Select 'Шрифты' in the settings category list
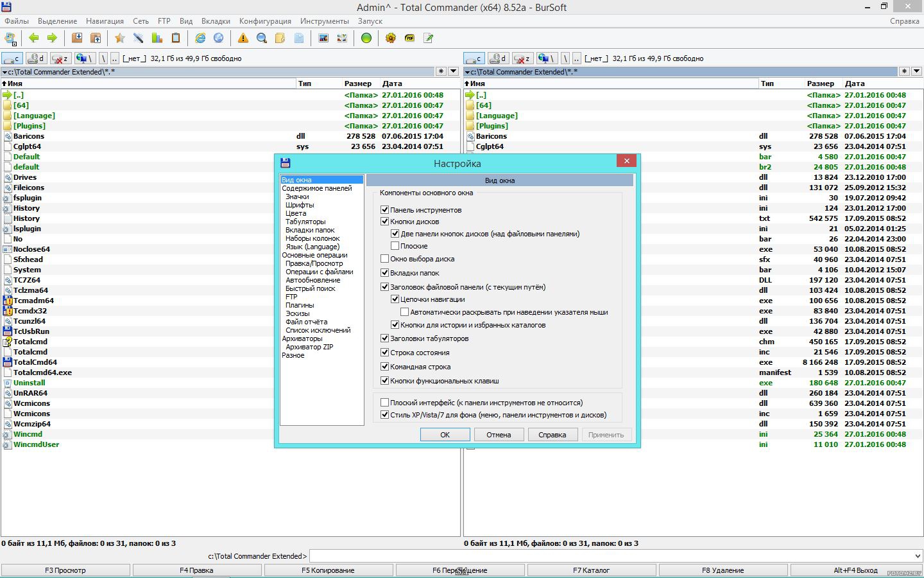Image resolution: width=924 pixels, height=578 pixels. (300, 205)
